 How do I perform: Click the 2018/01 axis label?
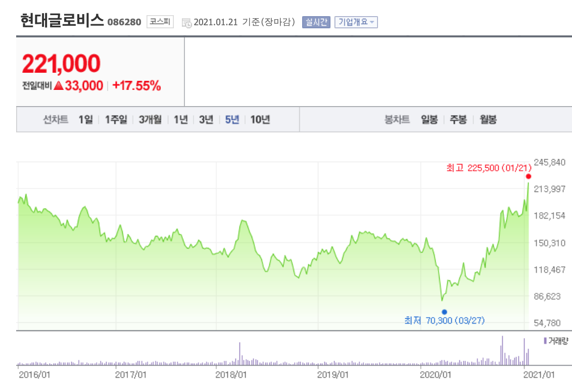pos(231,375)
